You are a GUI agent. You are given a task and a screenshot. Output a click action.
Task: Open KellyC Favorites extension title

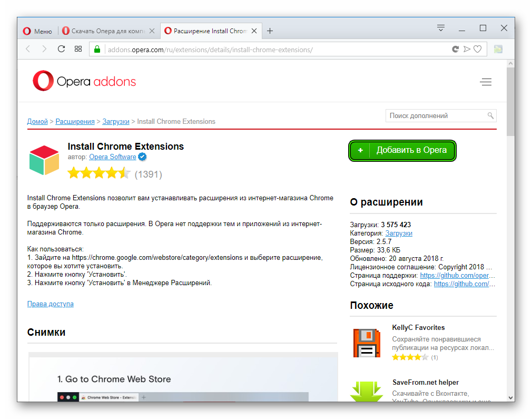(418, 328)
